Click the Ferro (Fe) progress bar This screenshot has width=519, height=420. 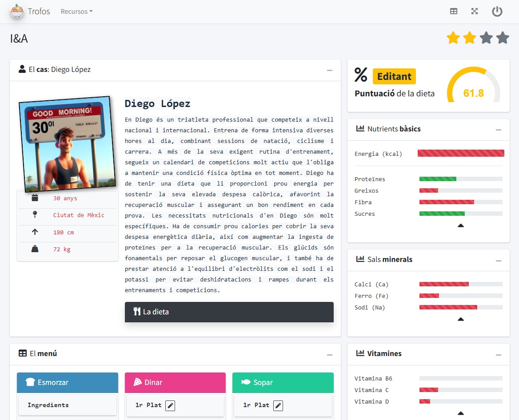pyautogui.click(x=461, y=296)
